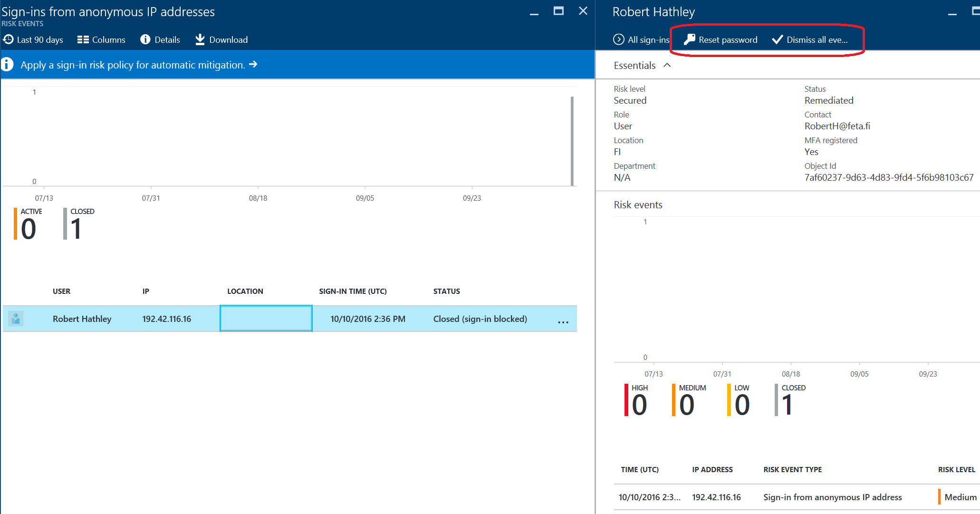
Task: Click the Reset password key icon
Action: point(689,39)
